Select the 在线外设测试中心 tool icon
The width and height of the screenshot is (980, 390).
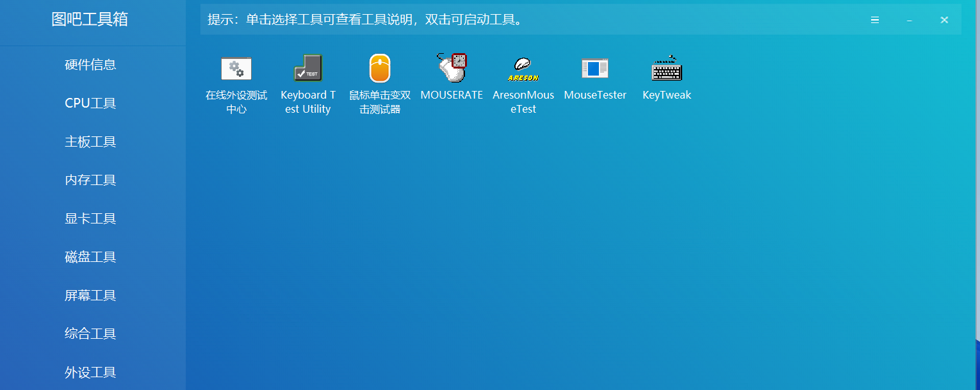pyautogui.click(x=236, y=69)
